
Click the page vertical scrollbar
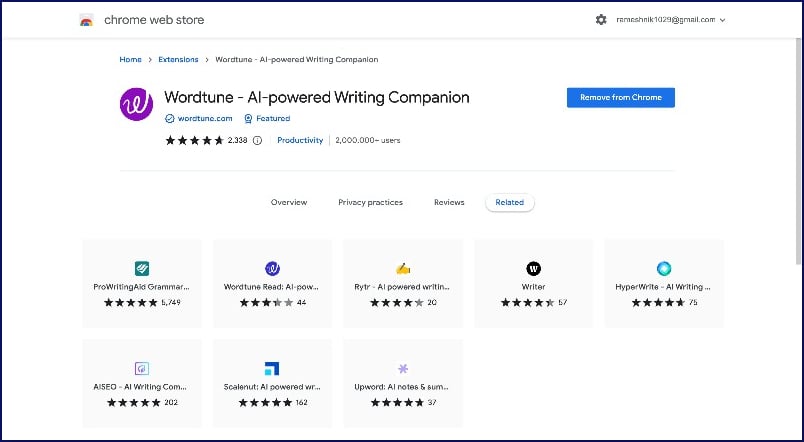pyautogui.click(x=799, y=152)
